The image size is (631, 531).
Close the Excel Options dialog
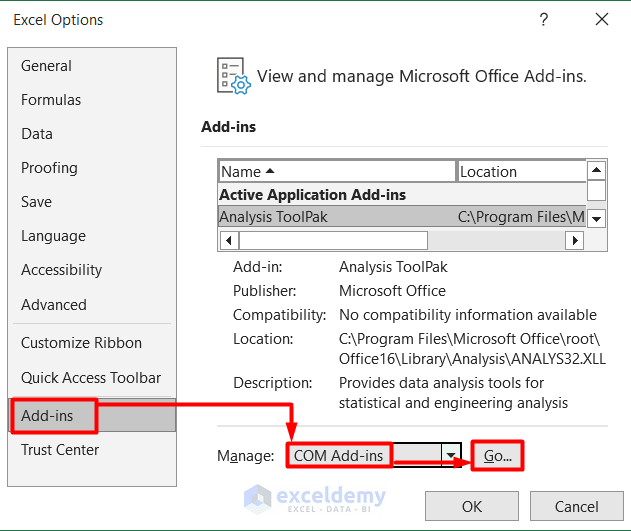tap(601, 19)
